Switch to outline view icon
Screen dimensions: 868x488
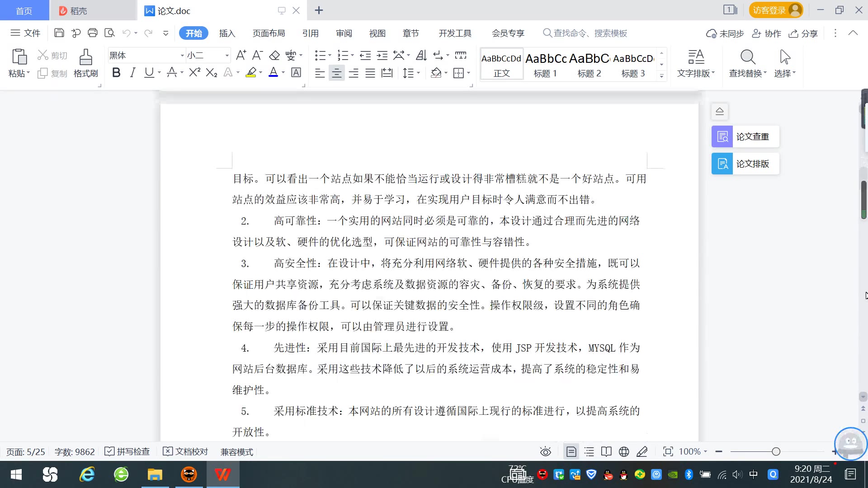click(589, 451)
